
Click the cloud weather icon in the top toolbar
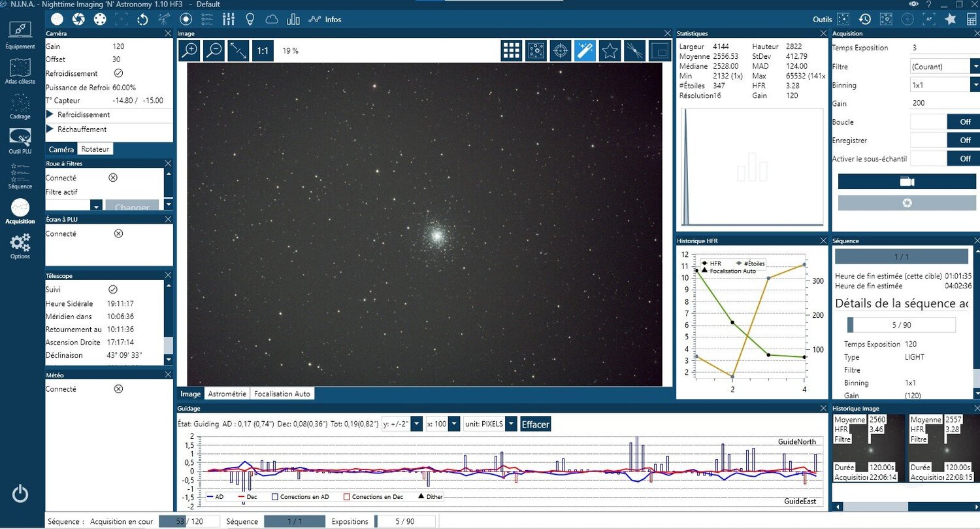[x=271, y=19]
